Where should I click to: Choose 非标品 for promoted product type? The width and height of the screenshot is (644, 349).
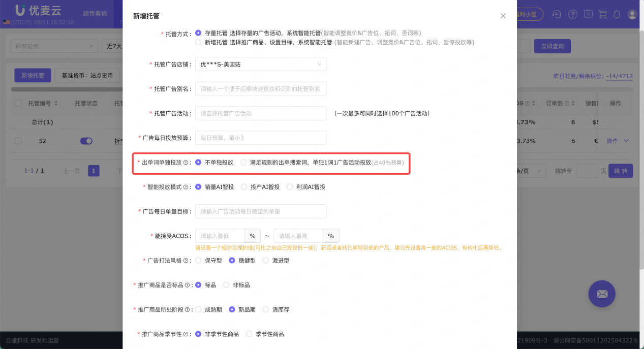pos(225,285)
